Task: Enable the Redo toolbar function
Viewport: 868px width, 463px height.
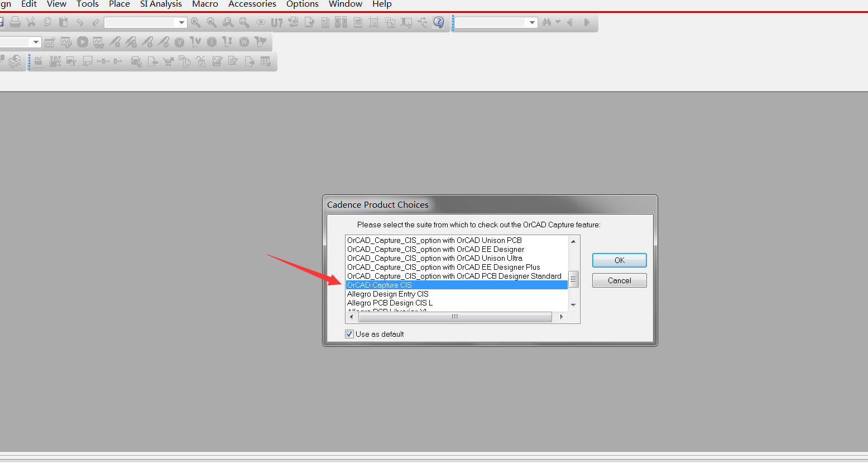Action: pyautogui.click(x=95, y=22)
